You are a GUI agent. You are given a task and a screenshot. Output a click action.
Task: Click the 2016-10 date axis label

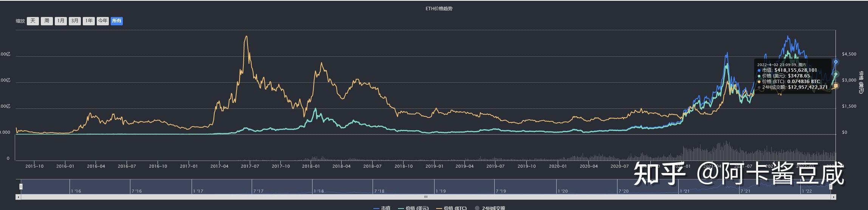click(x=158, y=166)
